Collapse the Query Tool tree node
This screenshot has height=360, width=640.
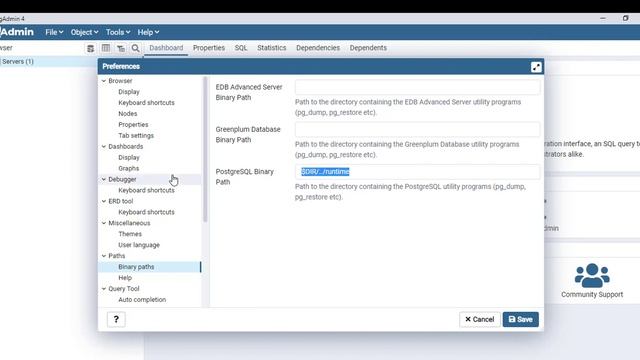click(104, 289)
